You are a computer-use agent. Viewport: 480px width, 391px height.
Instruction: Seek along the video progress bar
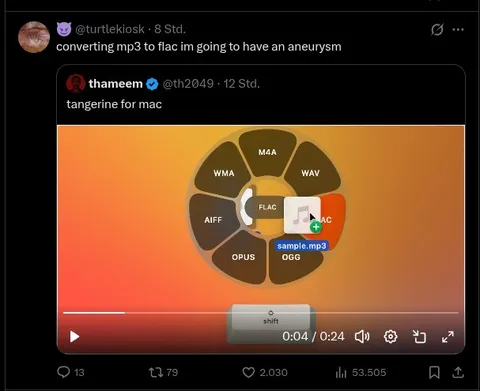(x=261, y=313)
